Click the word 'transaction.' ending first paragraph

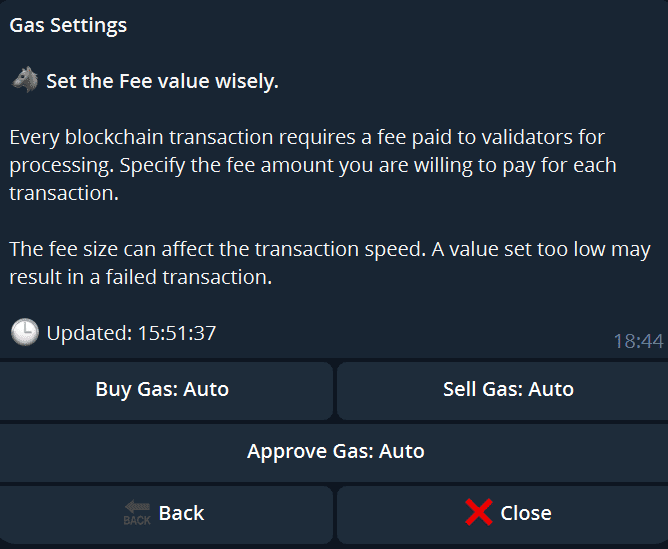pos(64,193)
